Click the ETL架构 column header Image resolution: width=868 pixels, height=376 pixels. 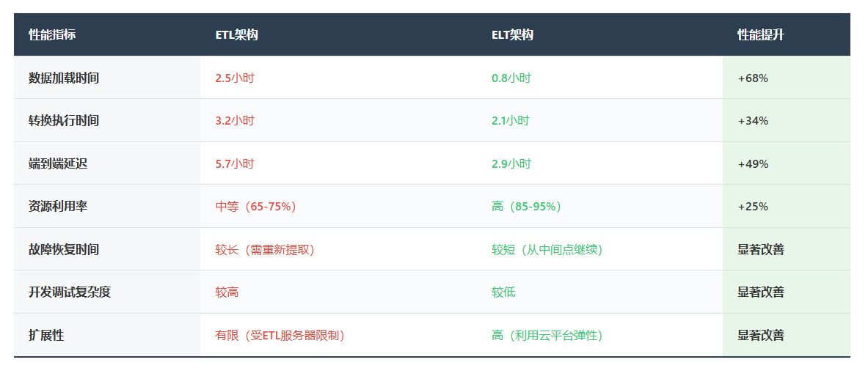point(236,35)
